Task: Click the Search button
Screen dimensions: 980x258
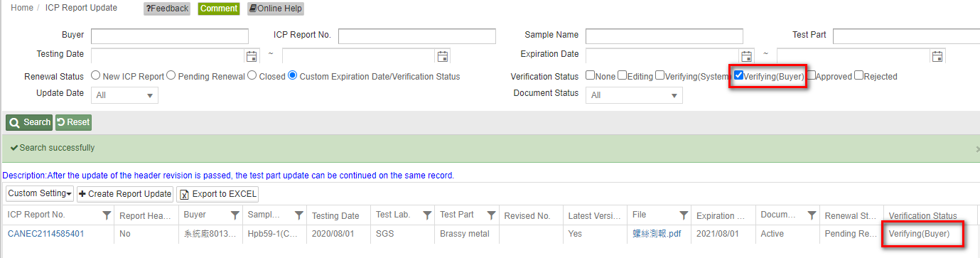Action: click(x=29, y=122)
